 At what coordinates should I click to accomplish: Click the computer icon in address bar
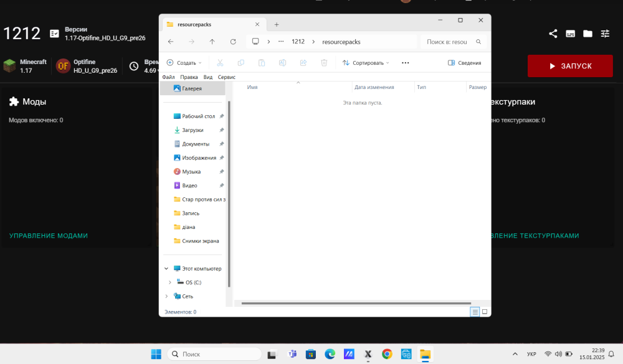(255, 41)
